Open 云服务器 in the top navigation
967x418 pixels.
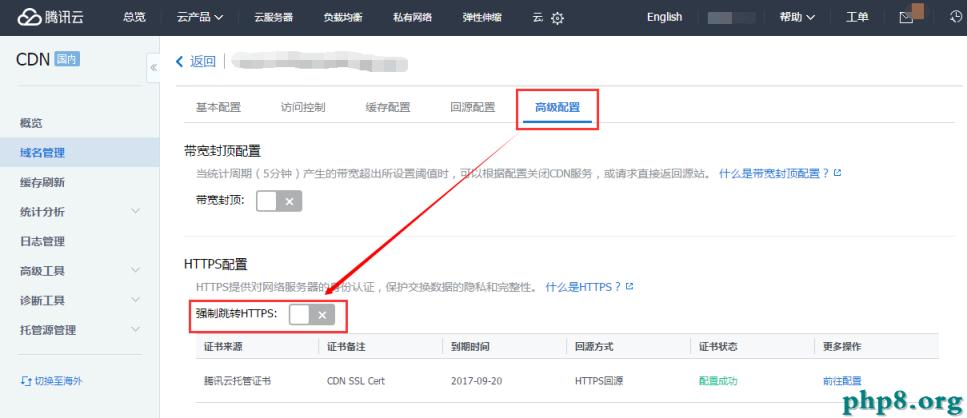[273, 17]
